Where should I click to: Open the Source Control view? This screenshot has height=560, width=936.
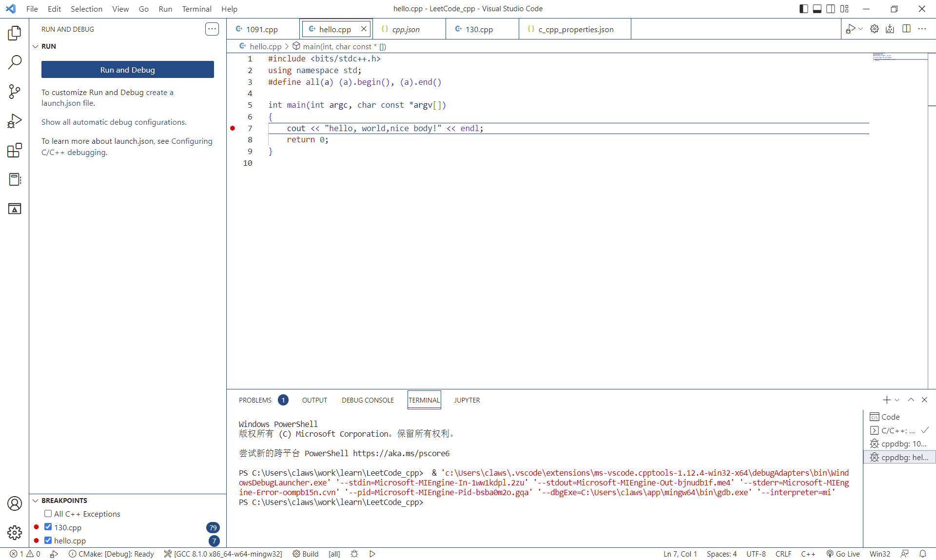[15, 92]
